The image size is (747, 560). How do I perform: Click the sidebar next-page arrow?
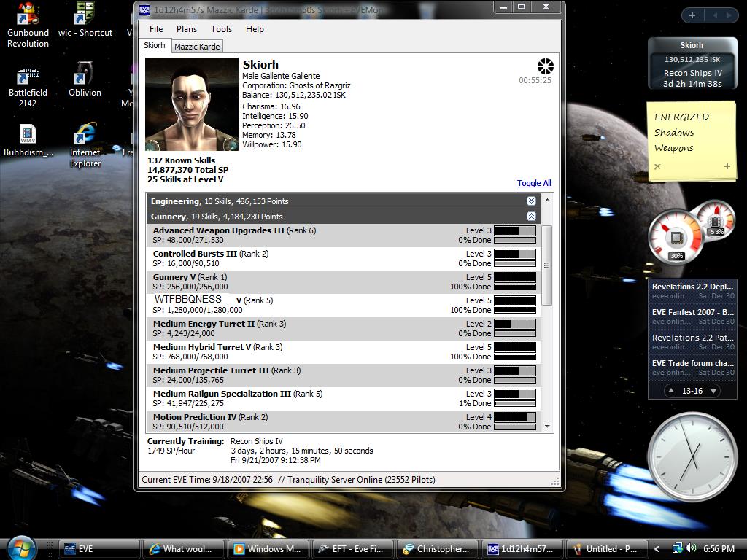coord(729,15)
